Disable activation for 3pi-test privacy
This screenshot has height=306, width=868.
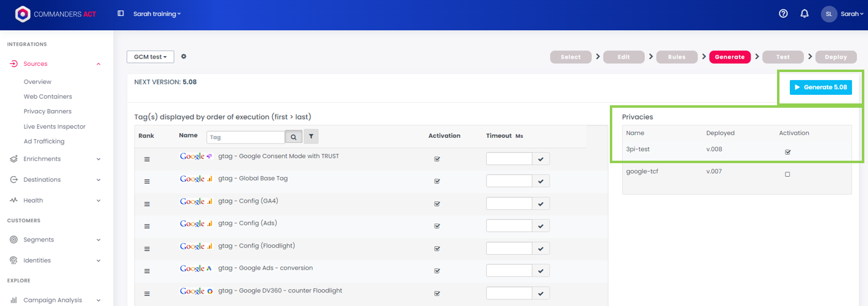coord(787,152)
